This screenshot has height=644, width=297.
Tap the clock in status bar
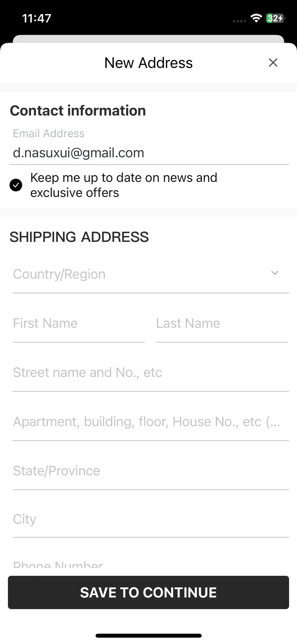tap(37, 18)
